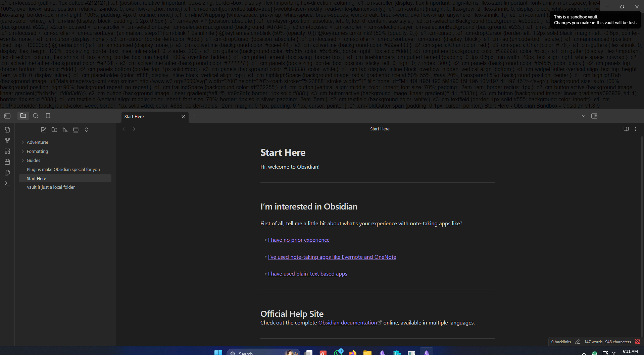This screenshot has width=644, height=355.
Task: Show 0 backlinks in status bar
Action: (561, 342)
